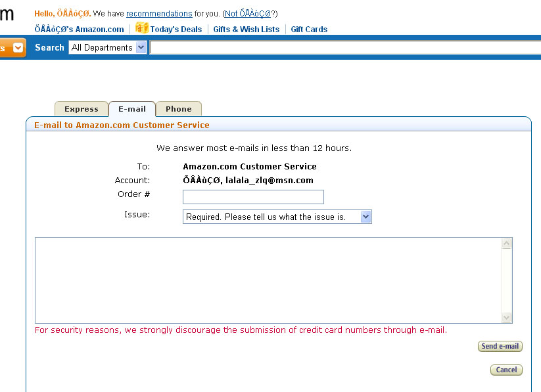Viewport: 541px width, 392px height.
Task: Open the Phone tab
Action: (x=178, y=109)
